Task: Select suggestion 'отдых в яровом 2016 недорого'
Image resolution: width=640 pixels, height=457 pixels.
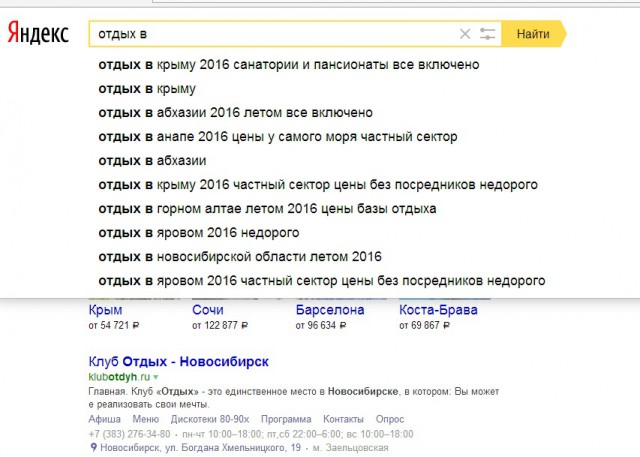Action: coord(199,233)
